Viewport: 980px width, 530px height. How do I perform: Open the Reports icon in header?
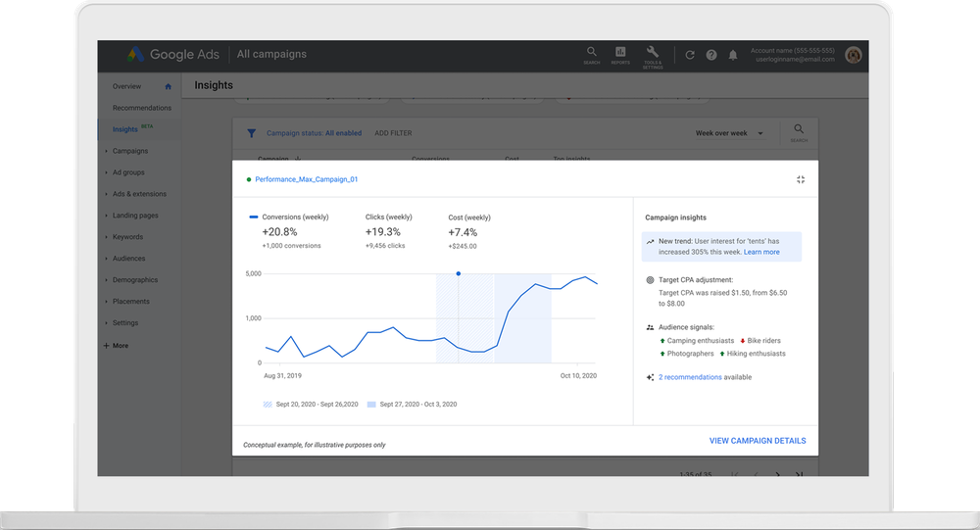click(x=620, y=54)
